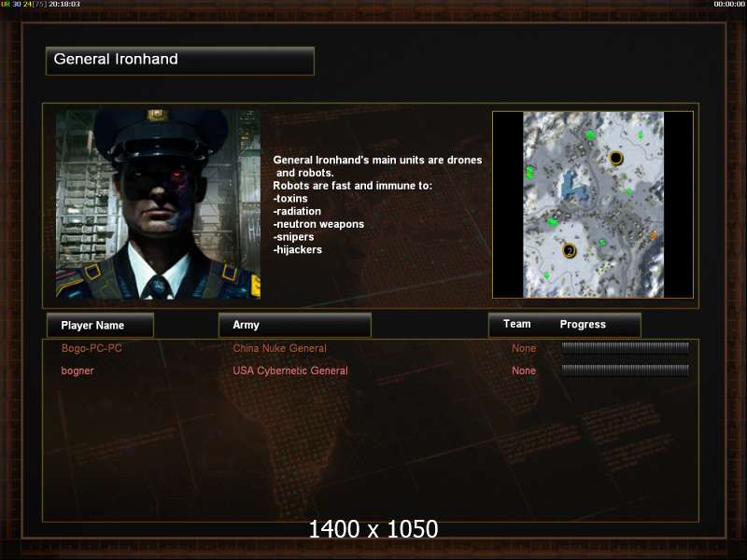Click the blue building on the minimap
Image resolution: width=747 pixels, height=560 pixels.
[575, 185]
